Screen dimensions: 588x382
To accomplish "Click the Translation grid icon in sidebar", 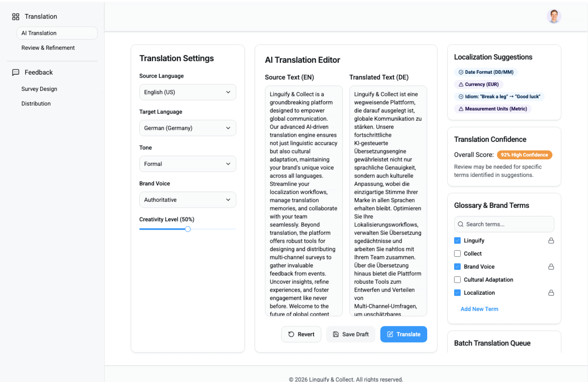I will click(x=16, y=17).
